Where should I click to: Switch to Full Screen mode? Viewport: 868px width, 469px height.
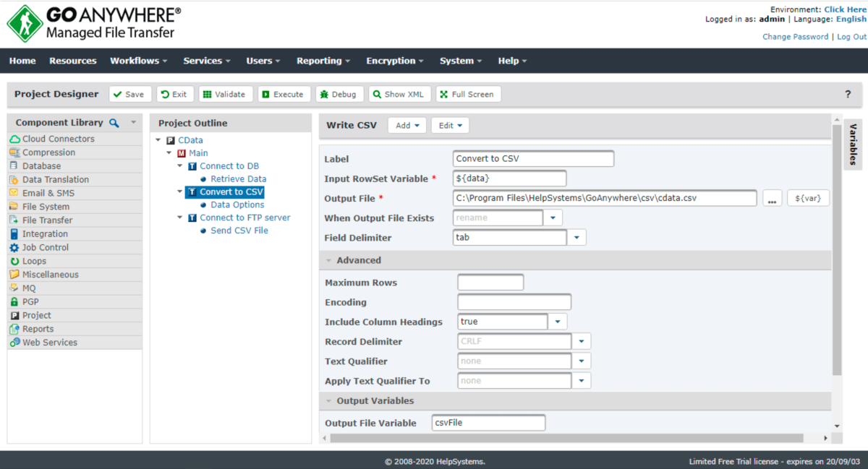pos(468,94)
